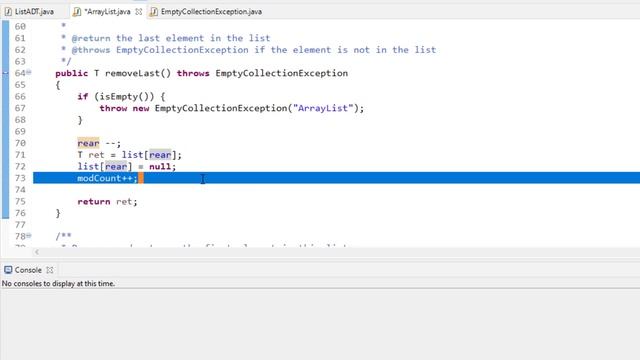Place cursor on 'modCount++;' line 73
The width and height of the screenshot is (640, 360).
coord(107,178)
